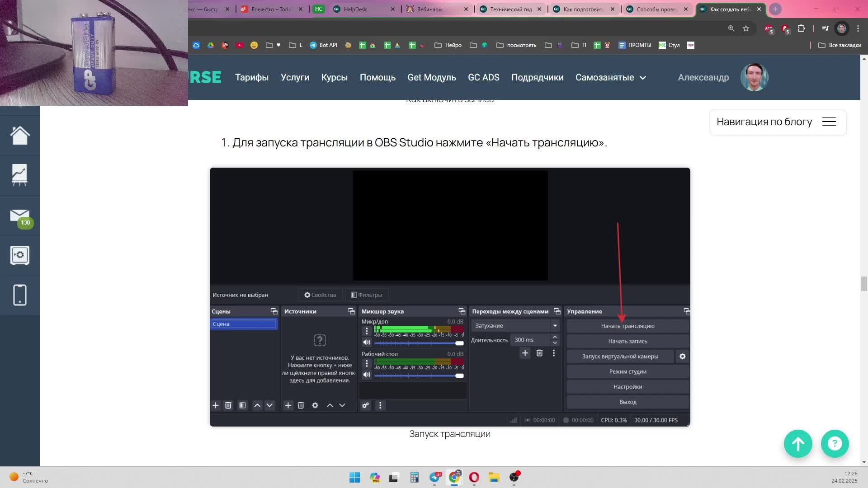Click the page vertical scrollbar thumb
The width and height of the screenshot is (868, 488).
click(x=864, y=284)
